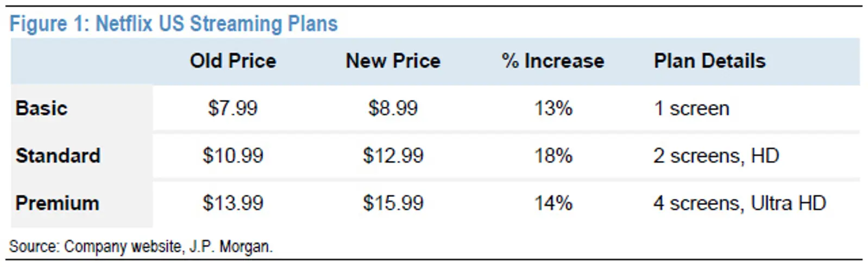The image size is (868, 267).
Task: Select the Standard row label
Action: coord(58,156)
